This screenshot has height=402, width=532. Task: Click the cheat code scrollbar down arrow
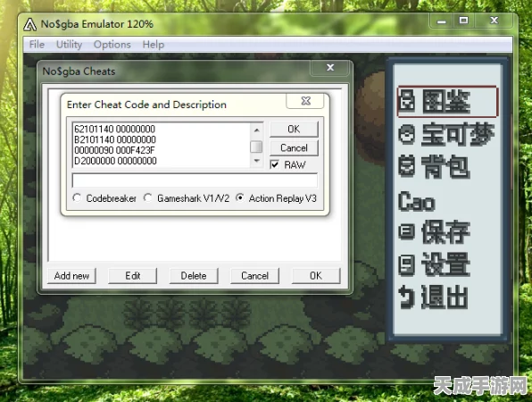coord(256,161)
